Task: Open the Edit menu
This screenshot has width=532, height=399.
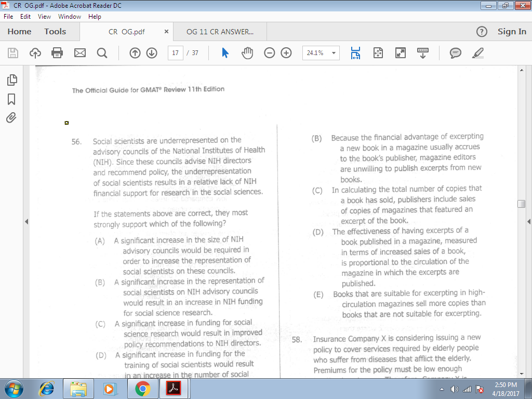Action: coord(25,16)
